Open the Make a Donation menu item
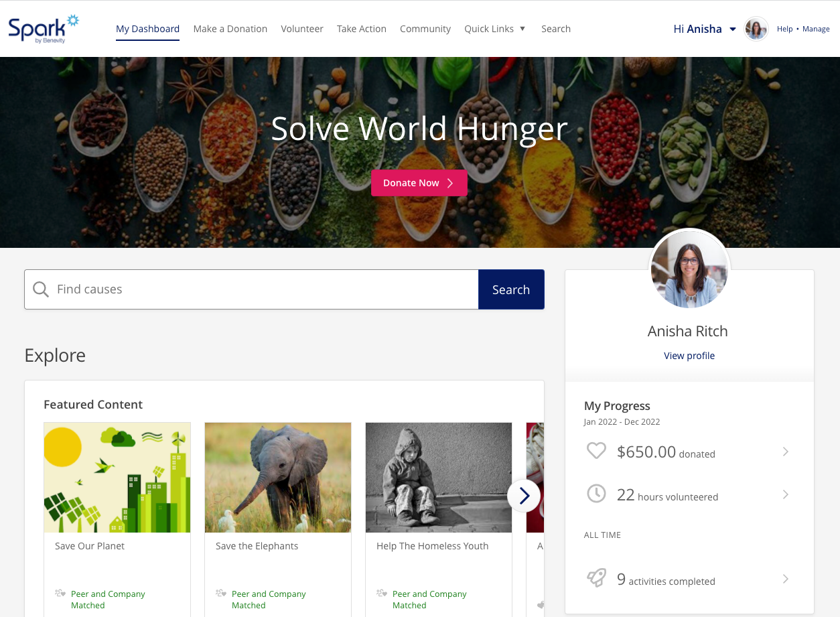The width and height of the screenshot is (840, 617). pyautogui.click(x=230, y=29)
